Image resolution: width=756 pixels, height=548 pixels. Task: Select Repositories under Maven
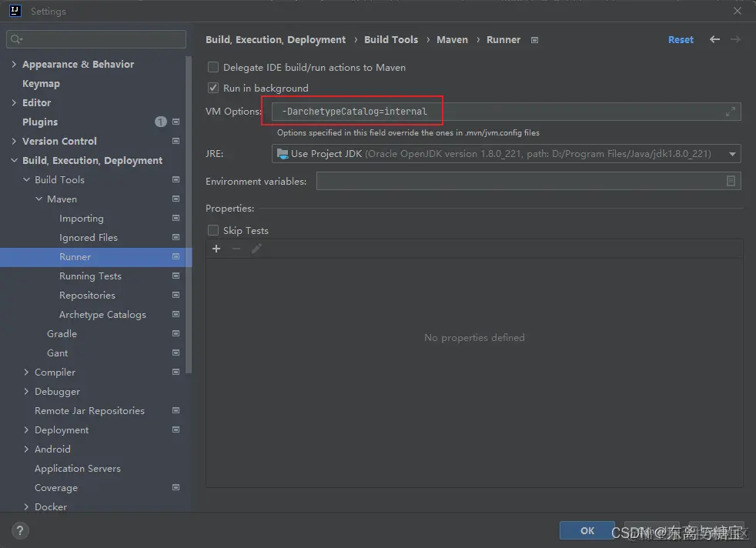[x=87, y=296]
